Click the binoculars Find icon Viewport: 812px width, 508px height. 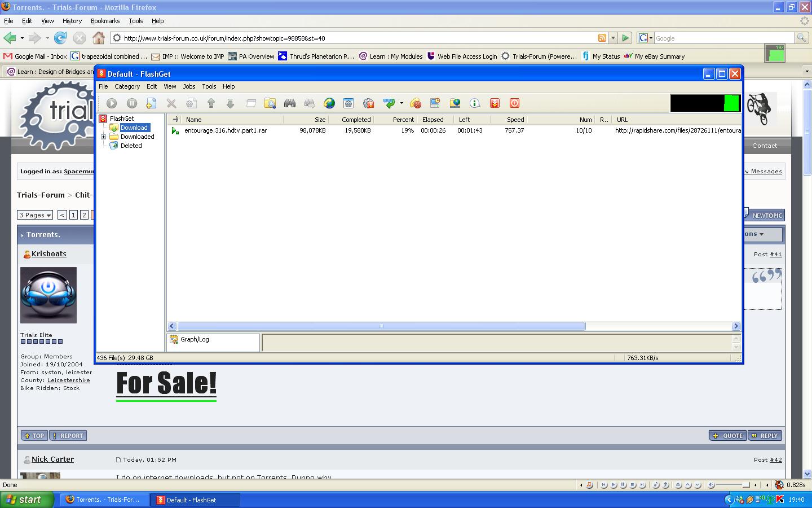[x=290, y=103]
